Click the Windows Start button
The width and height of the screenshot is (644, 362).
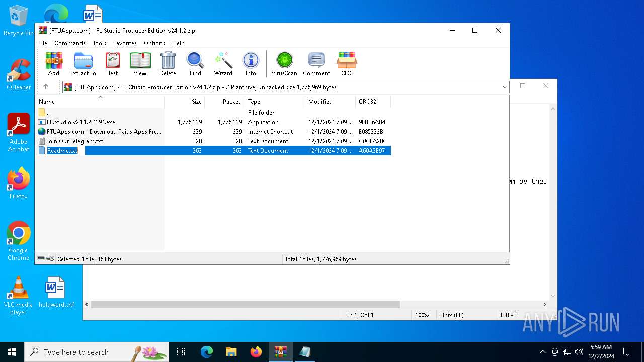pos(12,352)
